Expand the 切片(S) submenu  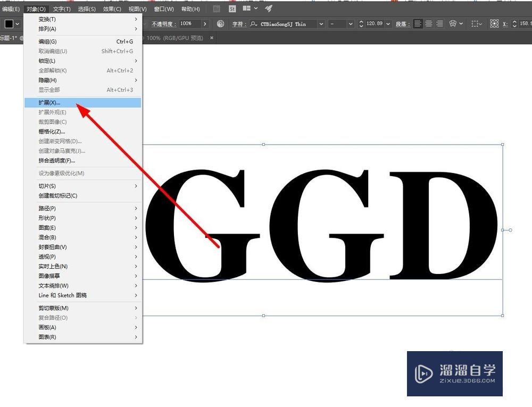pyautogui.click(x=83, y=186)
